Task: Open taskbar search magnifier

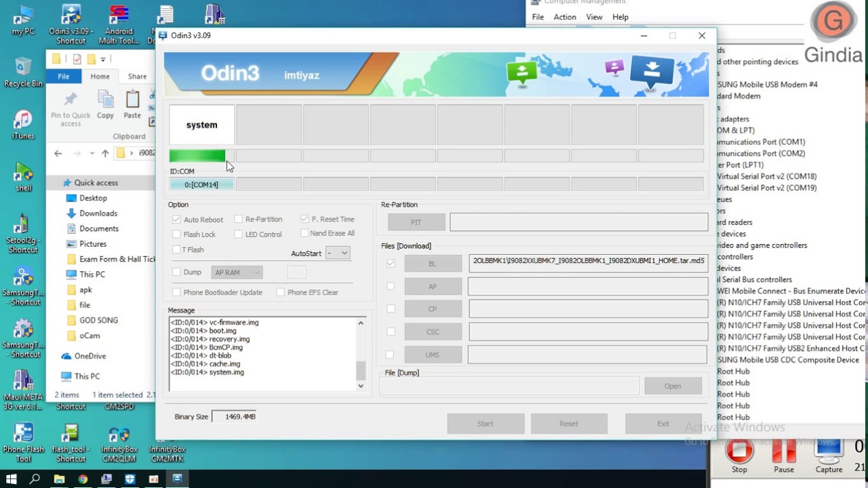Action: 35,479
